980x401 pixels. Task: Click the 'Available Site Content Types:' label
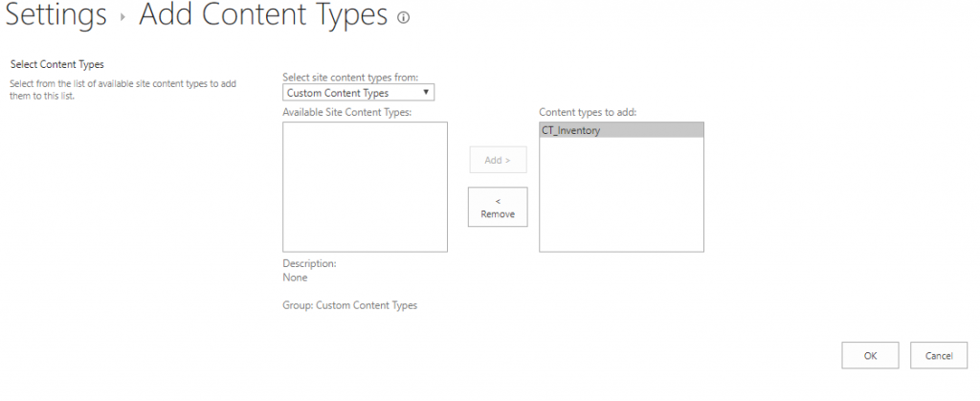(x=346, y=112)
